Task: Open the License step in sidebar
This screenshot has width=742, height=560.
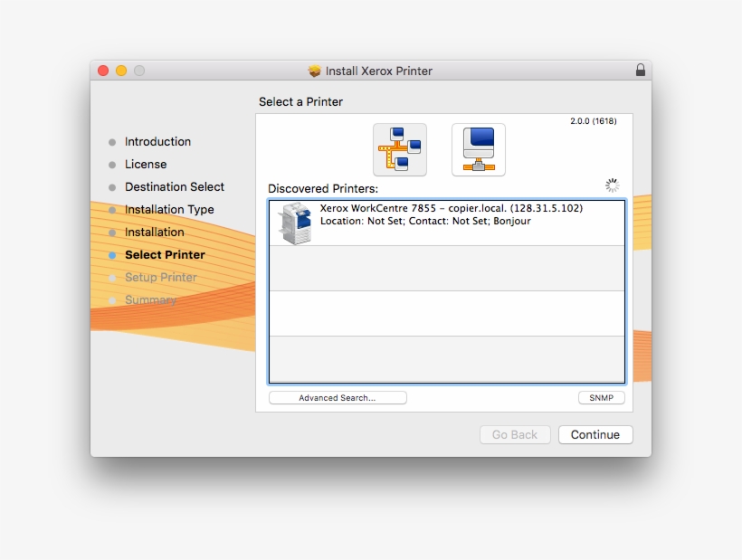Action: 146,165
